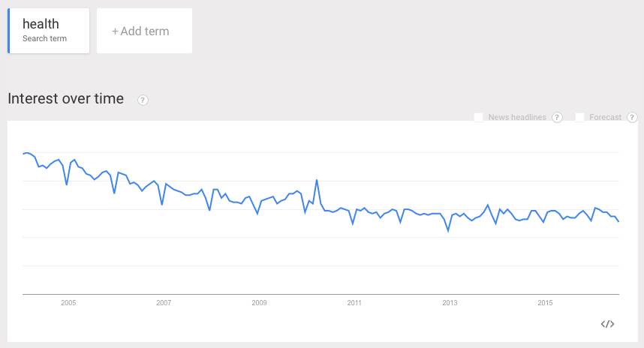Click blue color bar on health term
Image resolution: width=644 pixels, height=348 pixels.
[9, 31]
